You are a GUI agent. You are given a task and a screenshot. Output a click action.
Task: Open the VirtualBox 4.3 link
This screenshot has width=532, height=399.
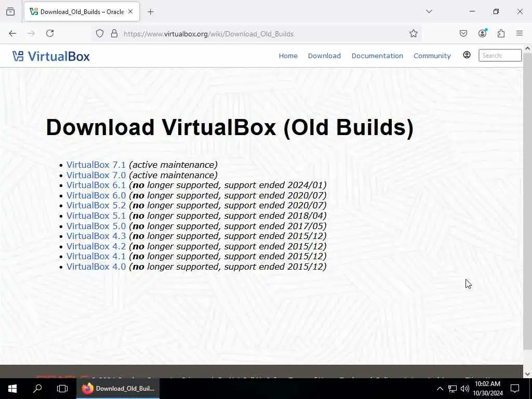pos(96,236)
